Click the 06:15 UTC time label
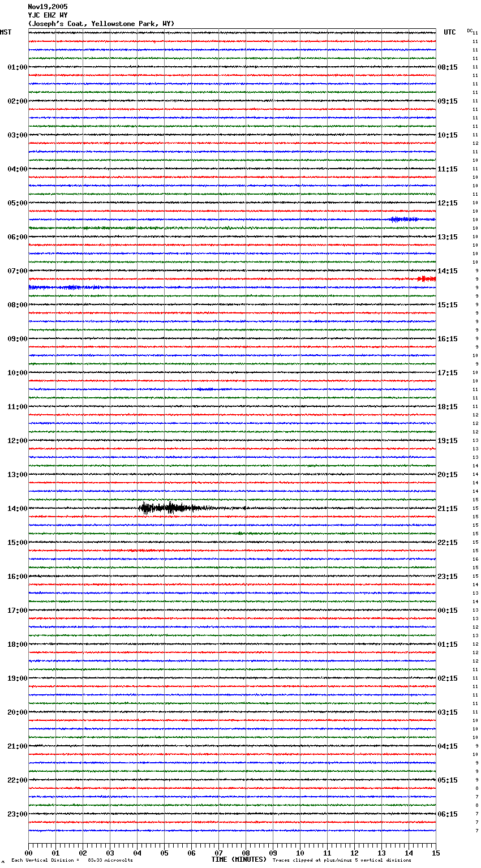This screenshot has width=481, height=868. pos(448,814)
